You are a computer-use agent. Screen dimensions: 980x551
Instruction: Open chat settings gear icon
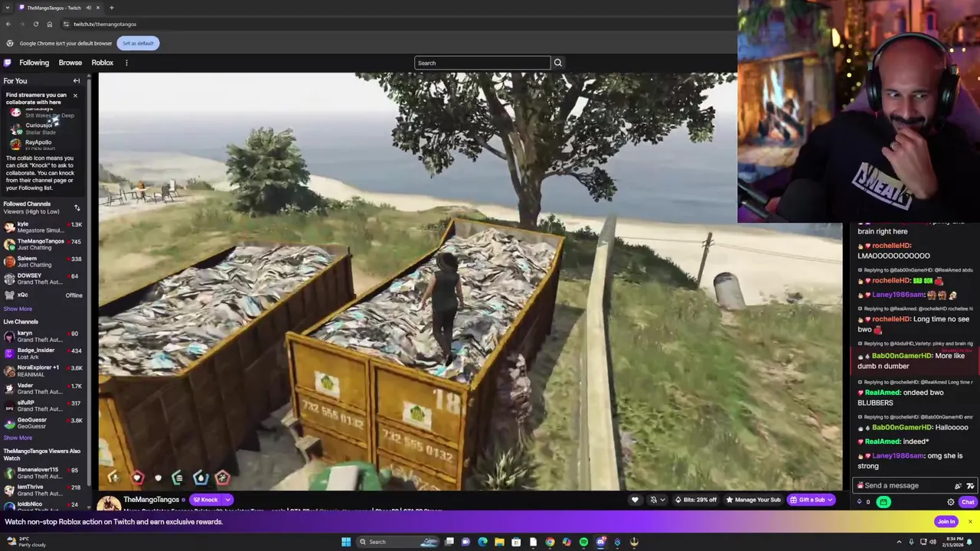951,502
